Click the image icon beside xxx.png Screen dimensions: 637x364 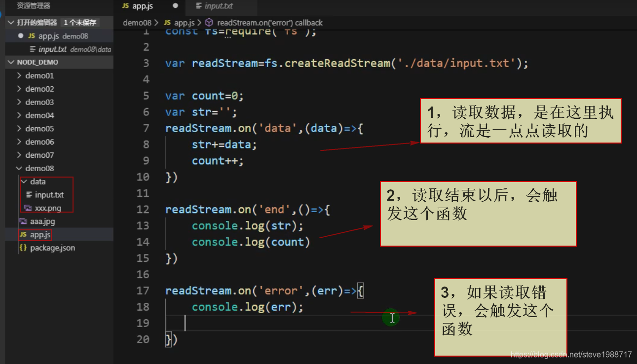click(x=27, y=208)
